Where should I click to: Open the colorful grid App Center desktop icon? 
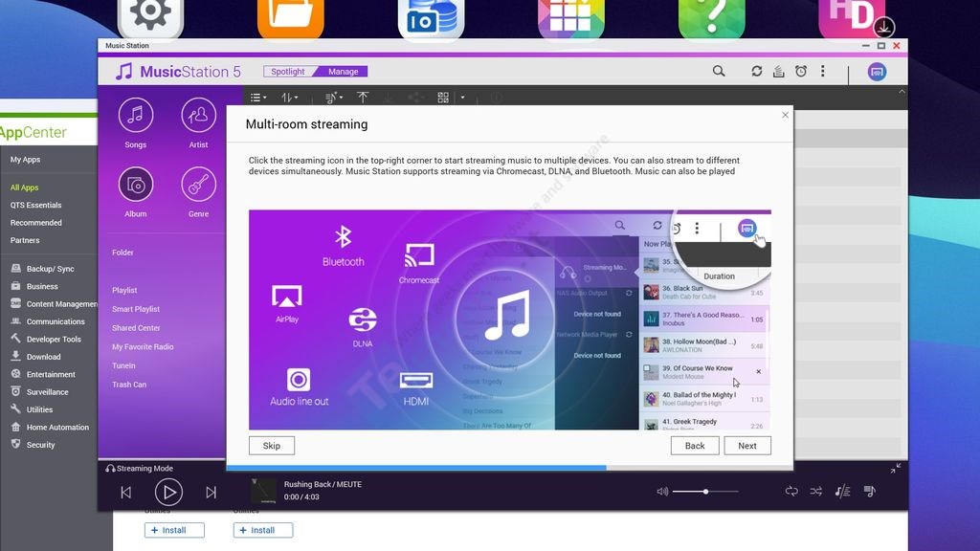pyautogui.click(x=571, y=19)
